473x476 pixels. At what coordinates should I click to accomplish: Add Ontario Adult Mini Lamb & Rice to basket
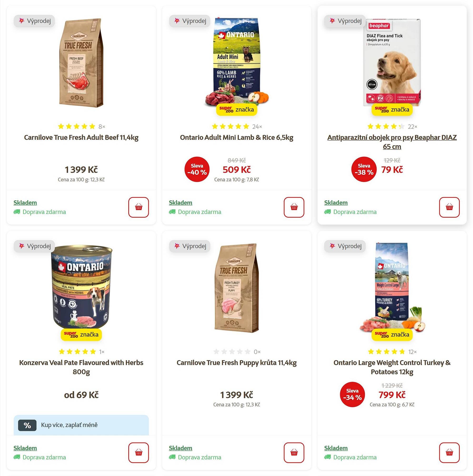click(x=294, y=207)
